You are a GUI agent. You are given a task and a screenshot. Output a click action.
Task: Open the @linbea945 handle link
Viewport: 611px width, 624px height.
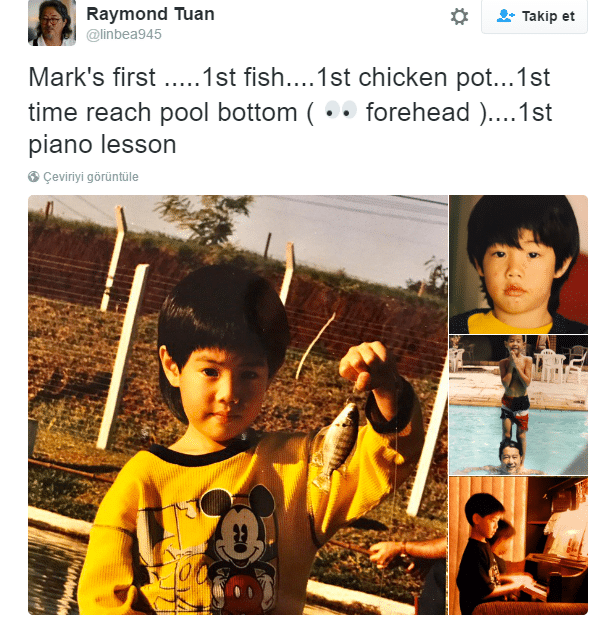click(x=124, y=35)
